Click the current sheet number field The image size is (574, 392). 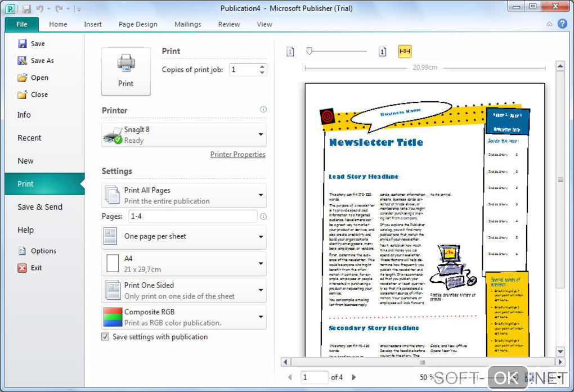coord(314,377)
